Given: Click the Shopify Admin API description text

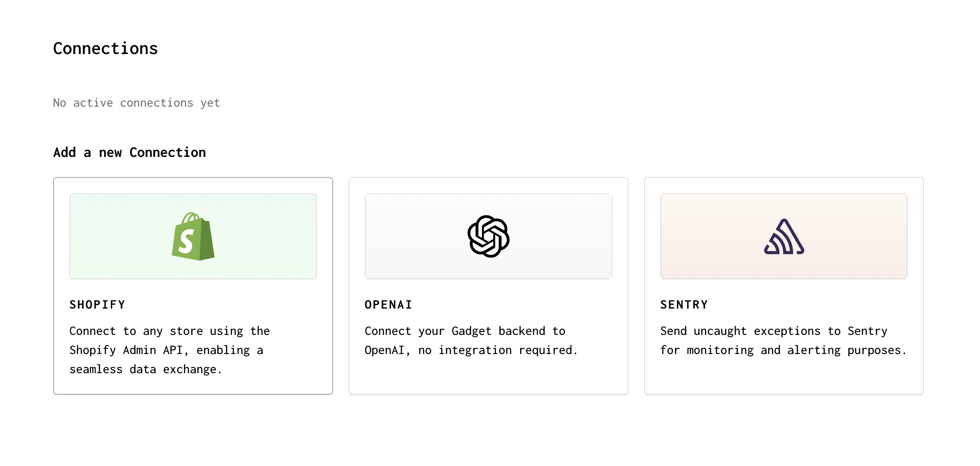Looking at the screenshot, I should 169,350.
